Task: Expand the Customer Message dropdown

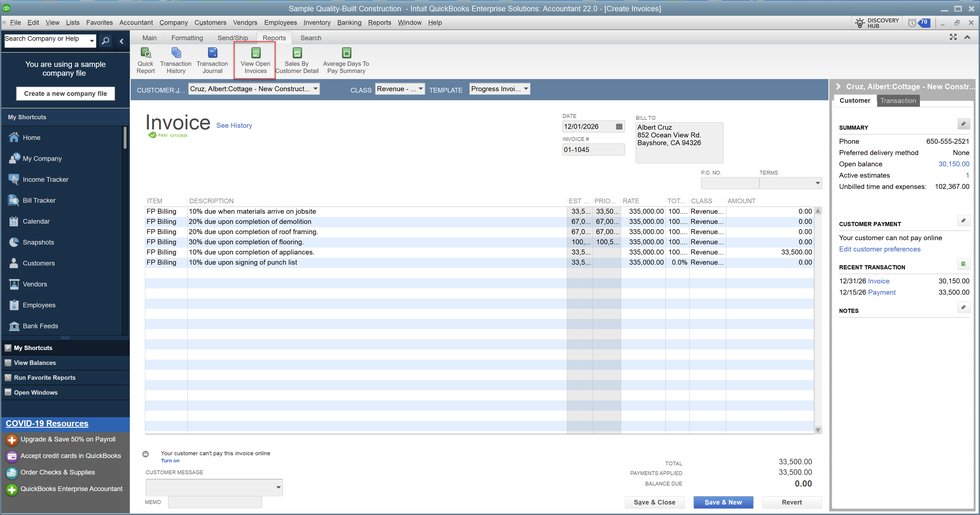Action: point(277,487)
